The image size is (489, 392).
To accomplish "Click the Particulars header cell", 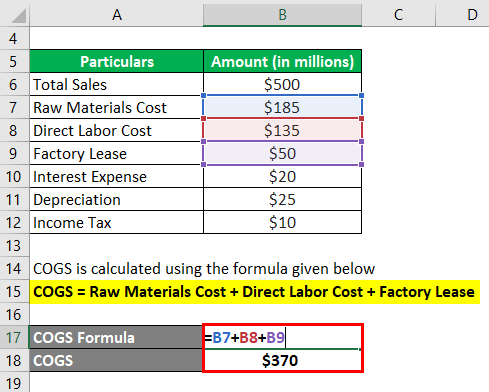I will pos(116,61).
